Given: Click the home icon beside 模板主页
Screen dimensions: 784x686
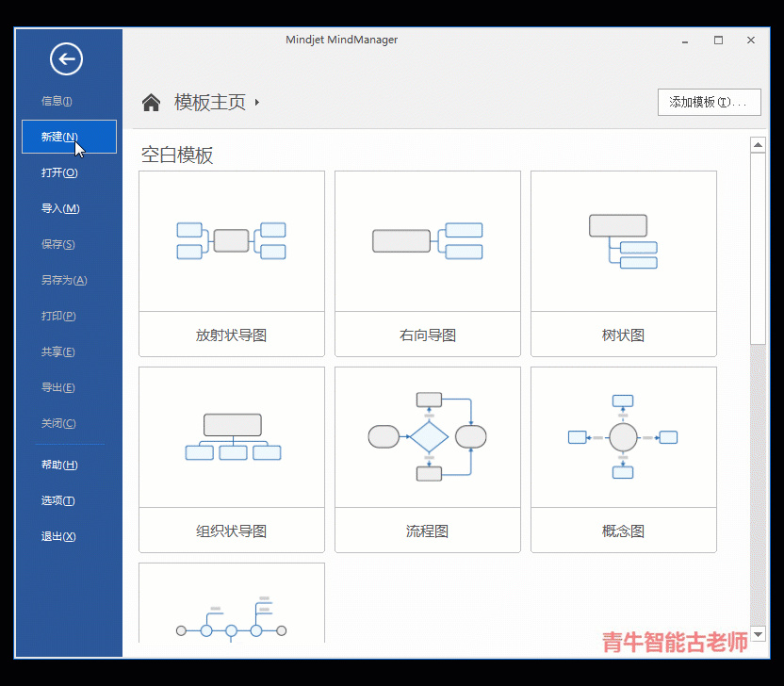Looking at the screenshot, I should point(151,103).
